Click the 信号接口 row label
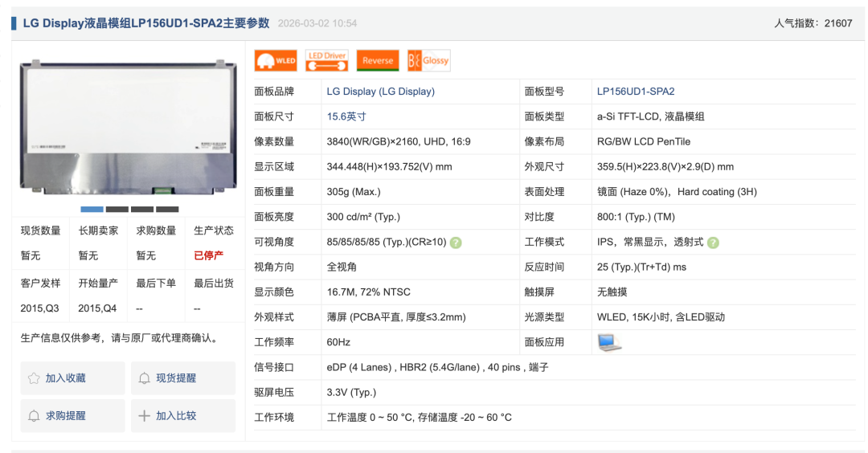 tap(274, 367)
